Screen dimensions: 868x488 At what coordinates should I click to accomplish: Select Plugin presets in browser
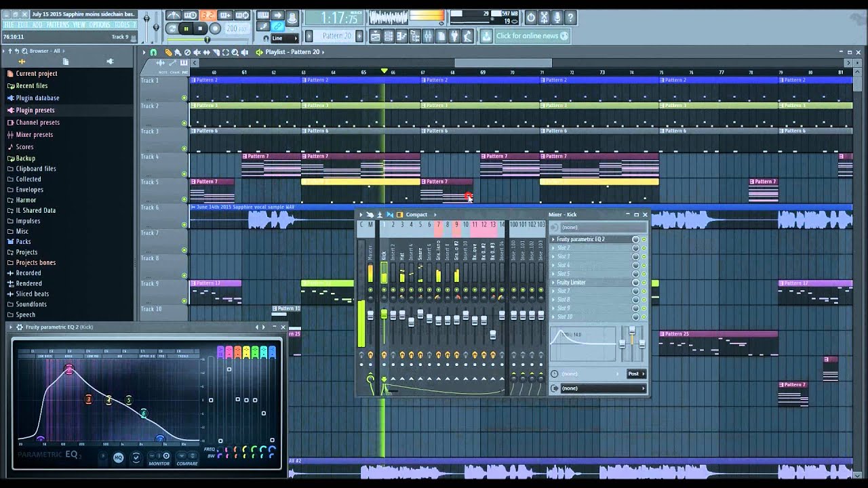point(35,110)
